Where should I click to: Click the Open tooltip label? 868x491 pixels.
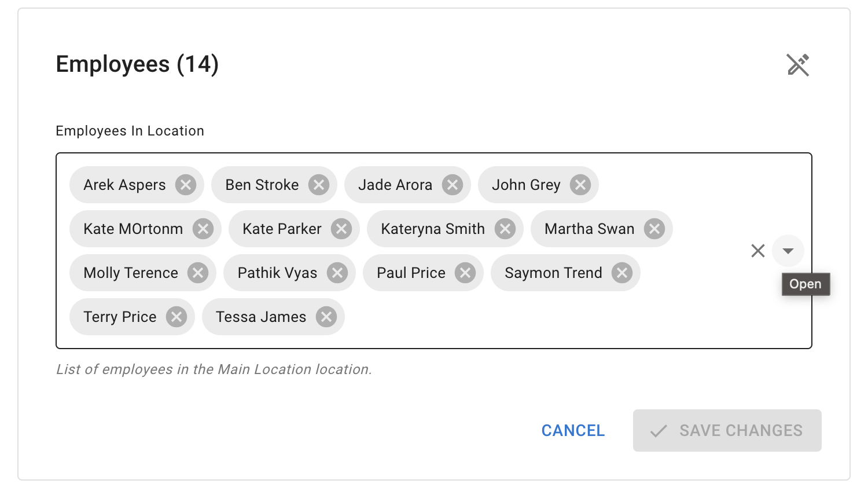click(806, 284)
